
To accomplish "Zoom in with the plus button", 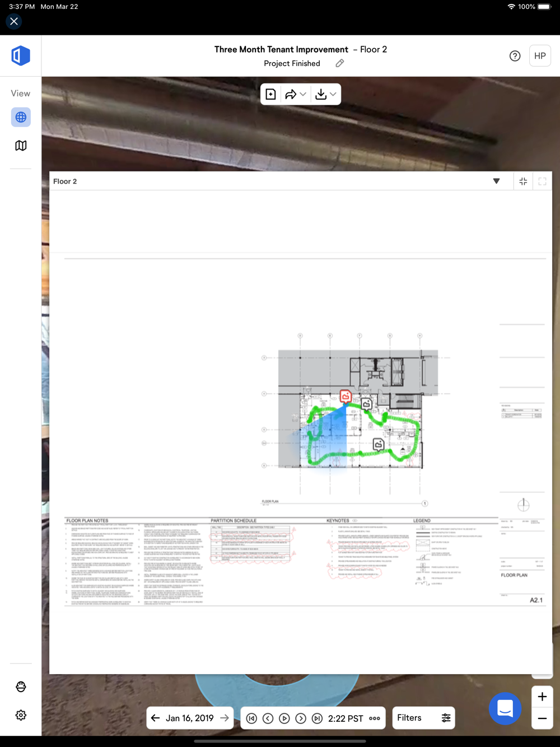I will pyautogui.click(x=542, y=697).
